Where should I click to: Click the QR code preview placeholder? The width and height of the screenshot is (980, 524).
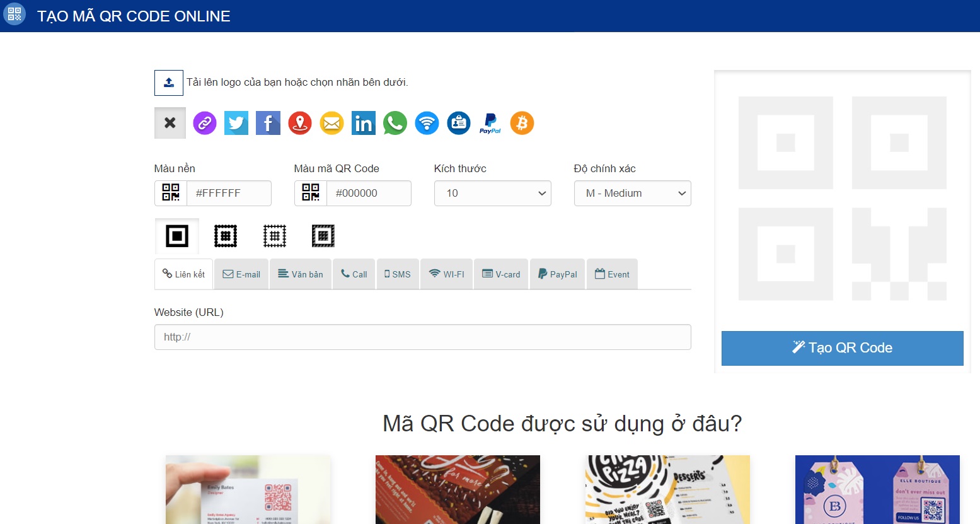[x=843, y=198]
